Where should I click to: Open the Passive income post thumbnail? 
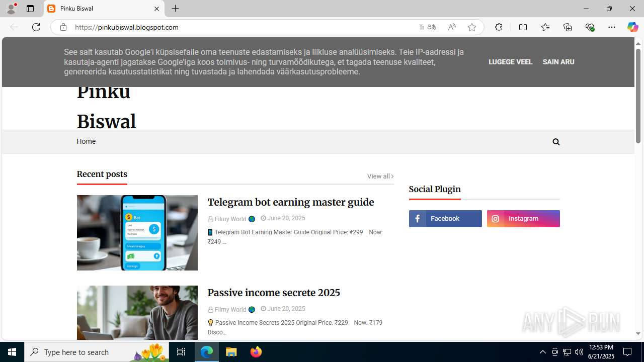point(137,313)
